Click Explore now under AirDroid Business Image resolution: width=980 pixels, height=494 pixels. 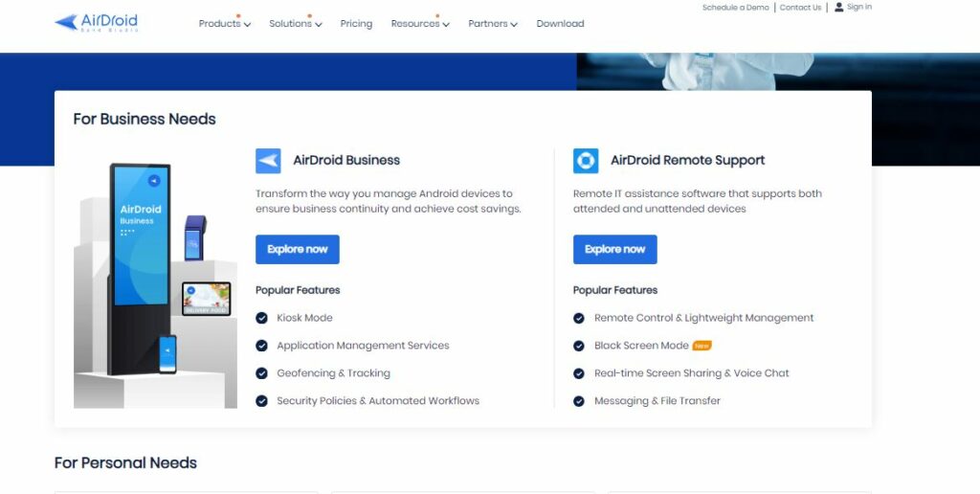(298, 250)
